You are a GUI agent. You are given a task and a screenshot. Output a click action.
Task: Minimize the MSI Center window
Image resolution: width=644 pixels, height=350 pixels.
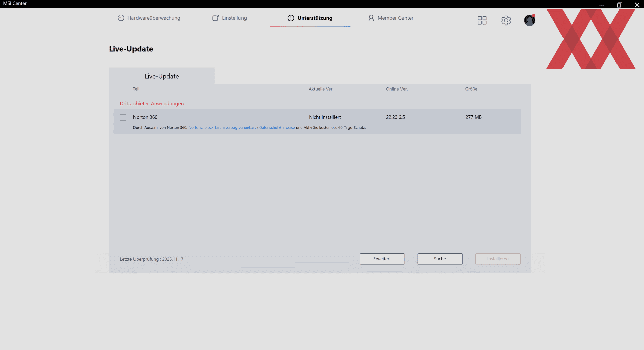[602, 5]
